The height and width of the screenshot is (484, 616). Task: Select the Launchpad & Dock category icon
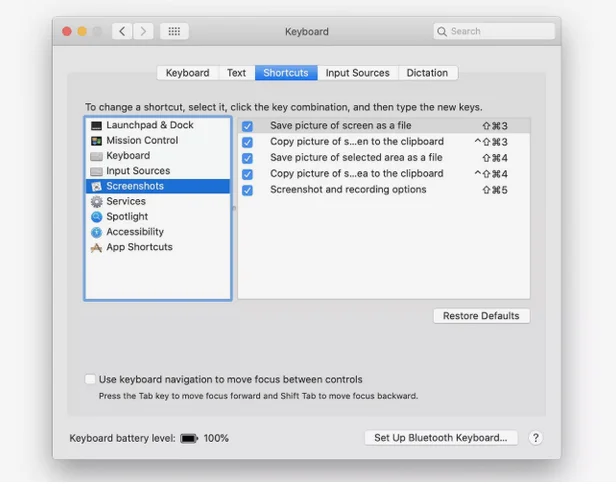coord(96,126)
